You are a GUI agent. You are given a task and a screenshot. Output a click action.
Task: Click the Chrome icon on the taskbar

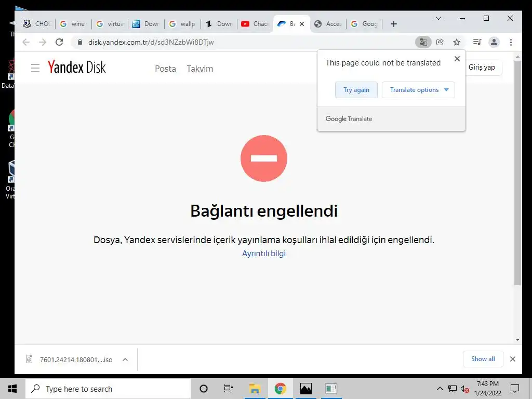(x=280, y=389)
